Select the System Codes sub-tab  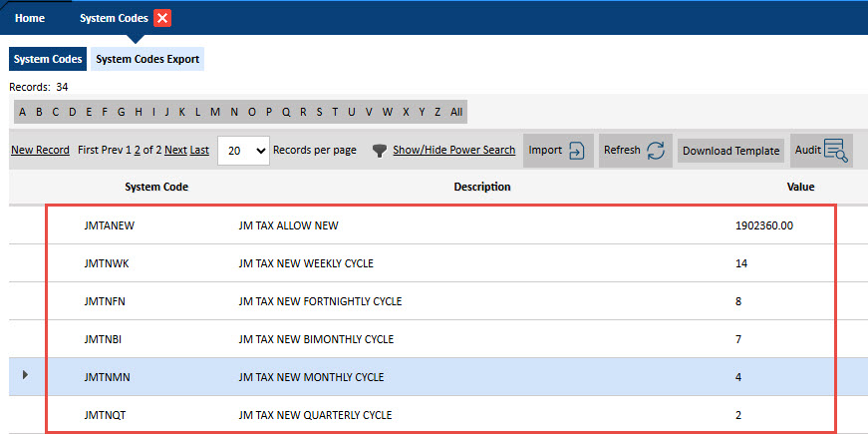48,60
